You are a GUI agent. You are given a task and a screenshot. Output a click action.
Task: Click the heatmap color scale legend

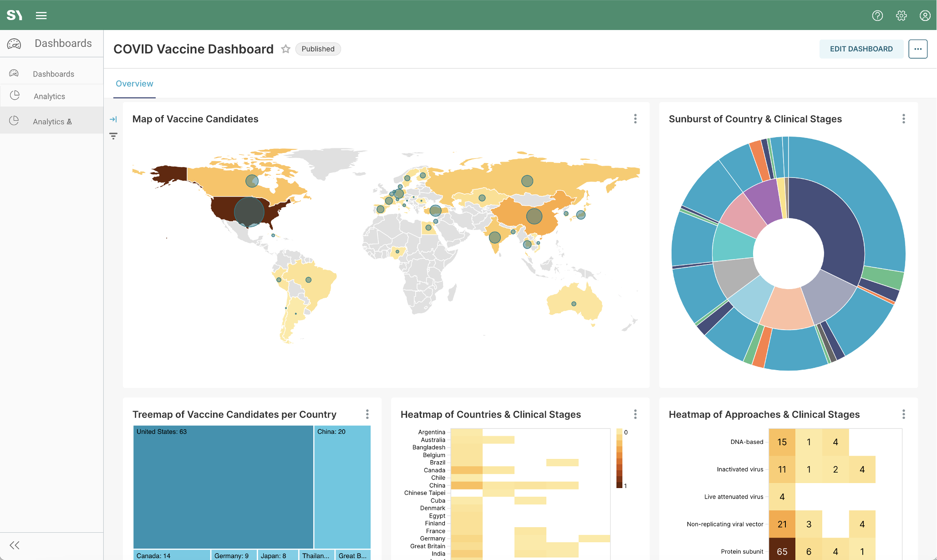pyautogui.click(x=619, y=458)
